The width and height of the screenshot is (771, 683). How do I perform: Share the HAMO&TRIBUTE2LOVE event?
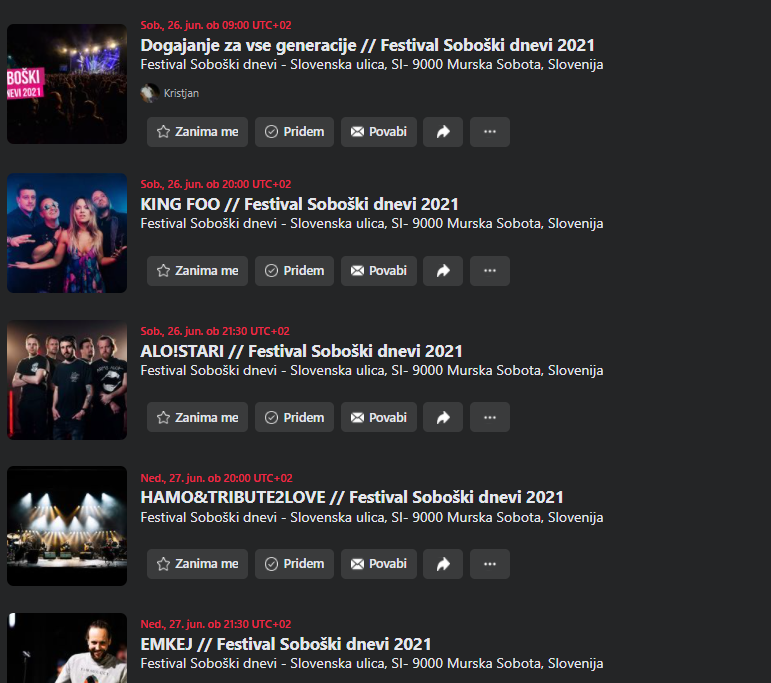(x=443, y=564)
